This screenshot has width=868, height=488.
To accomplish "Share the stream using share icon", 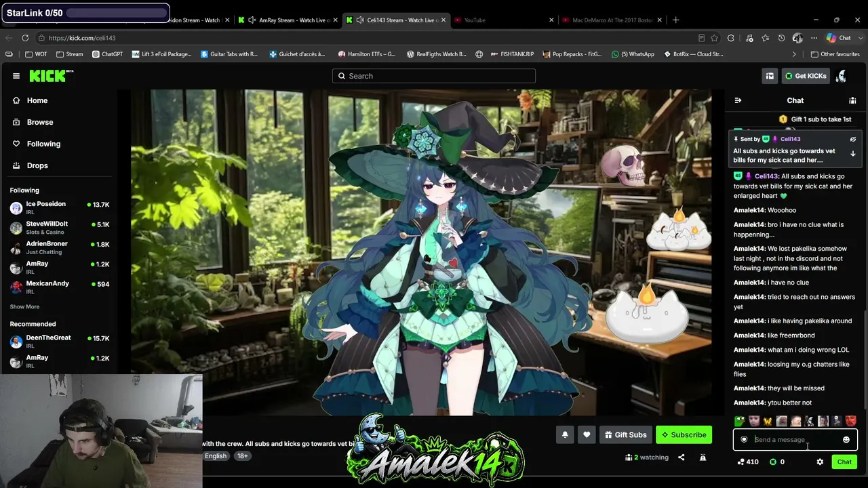I will [x=682, y=457].
